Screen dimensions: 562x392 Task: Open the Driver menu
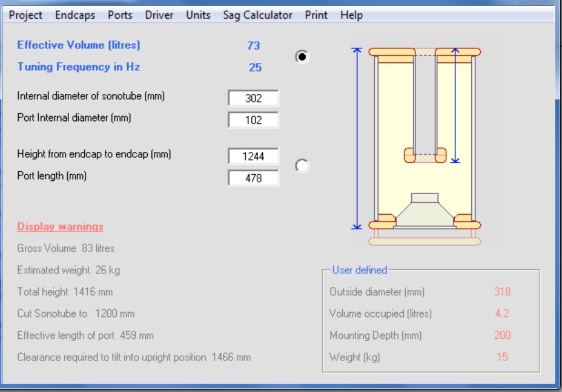point(159,15)
